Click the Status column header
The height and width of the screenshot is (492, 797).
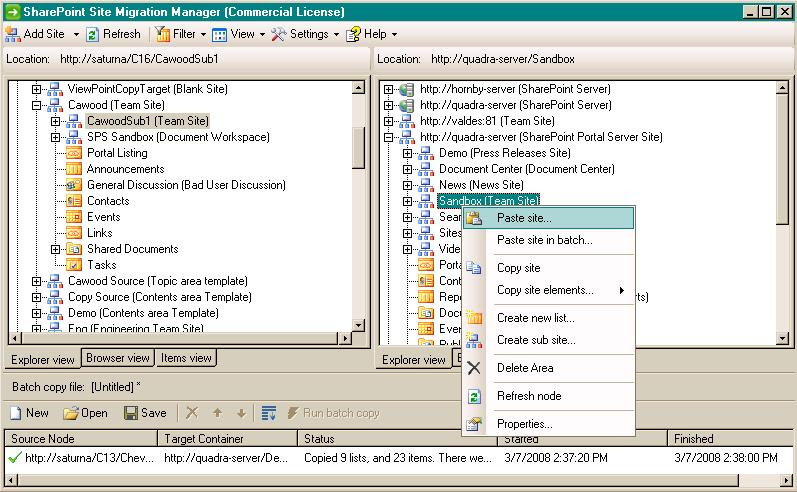click(397, 439)
